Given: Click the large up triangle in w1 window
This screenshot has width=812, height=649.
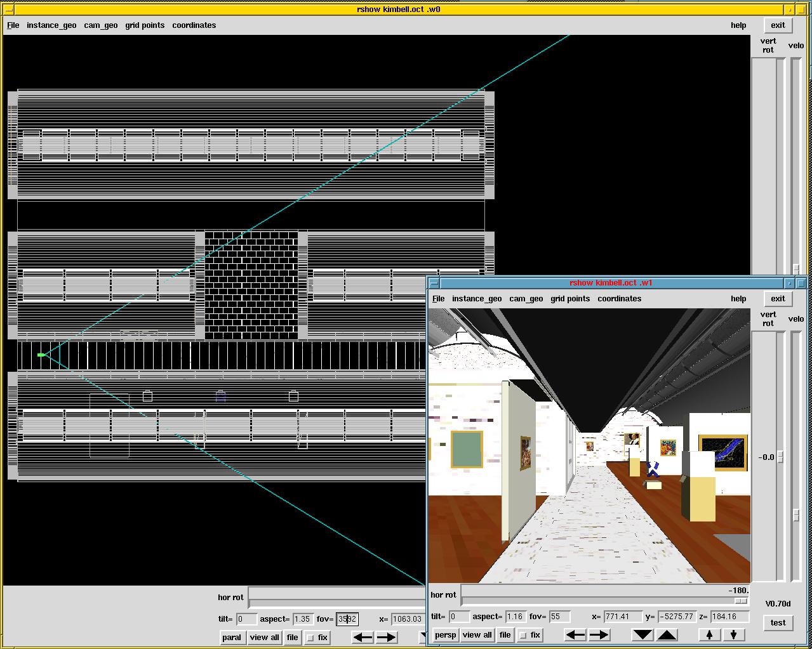Looking at the screenshot, I should [666, 634].
